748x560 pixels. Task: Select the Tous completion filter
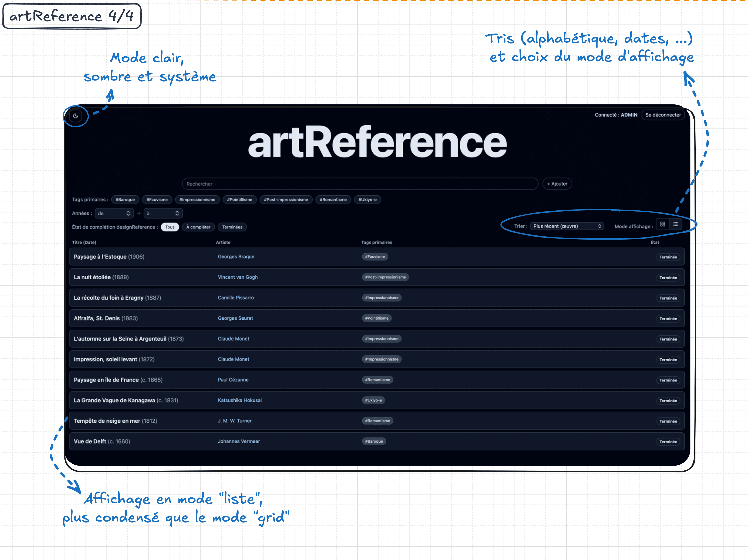[170, 227]
